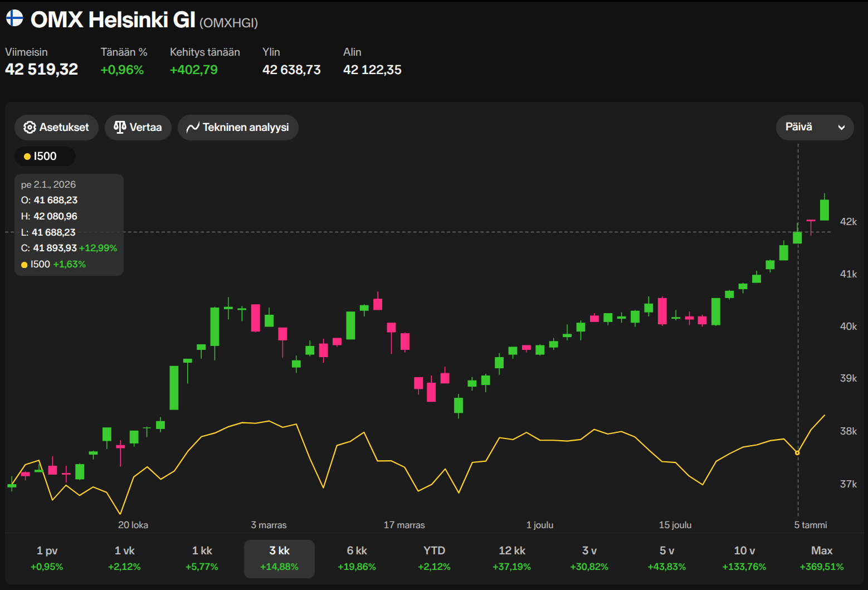Click the line chart icon in Tekninen analyysi
Viewport: 868px width, 590px height.
click(x=193, y=128)
